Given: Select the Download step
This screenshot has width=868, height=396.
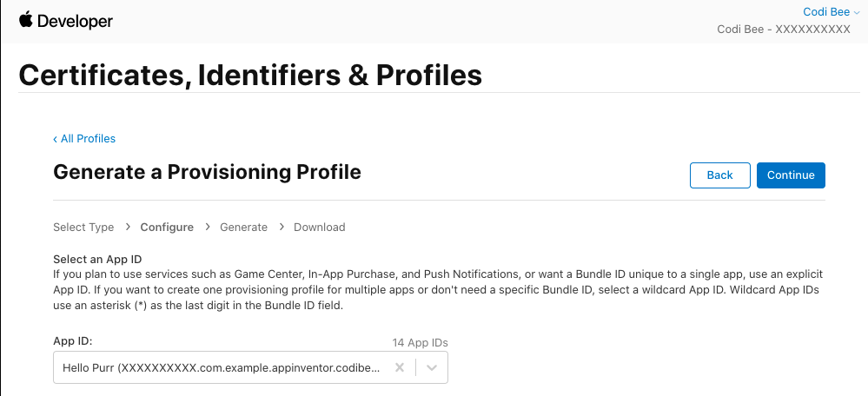Looking at the screenshot, I should pyautogui.click(x=319, y=227).
